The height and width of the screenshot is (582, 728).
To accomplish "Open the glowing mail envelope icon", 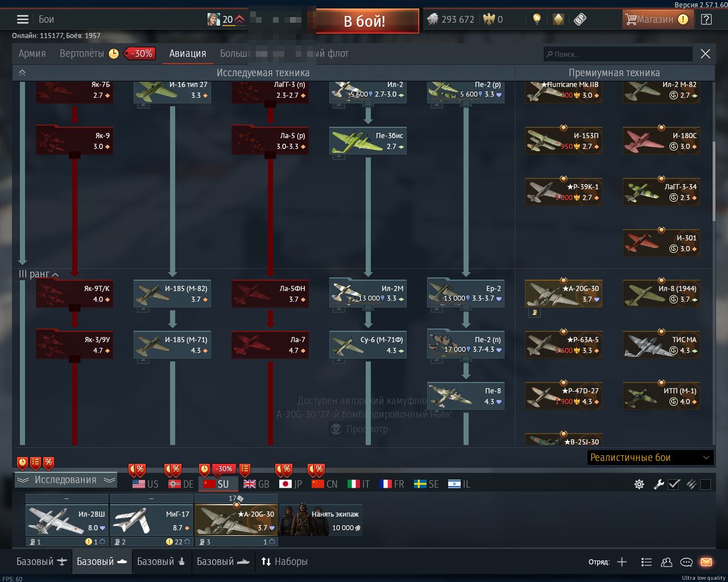I will point(706,562).
